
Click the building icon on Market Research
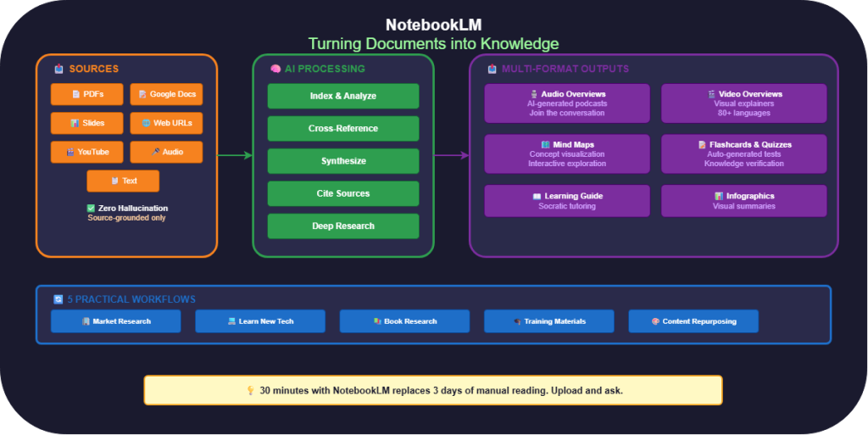86,321
